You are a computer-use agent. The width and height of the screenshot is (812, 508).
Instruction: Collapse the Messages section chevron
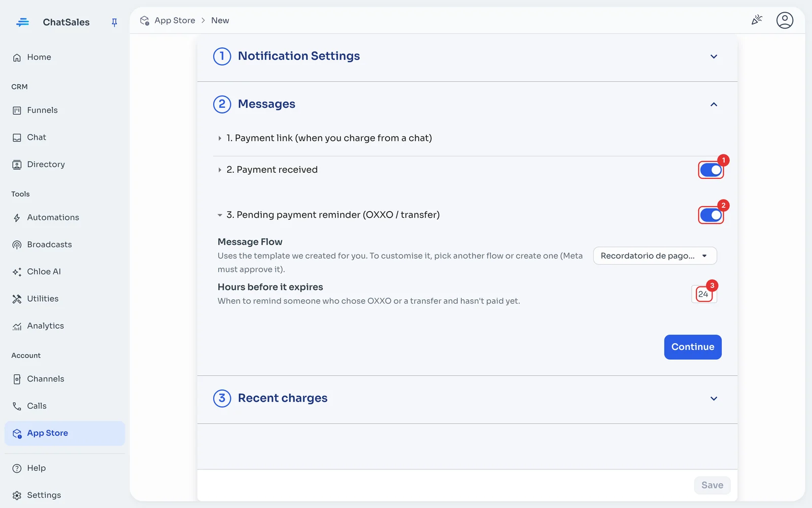tap(714, 104)
